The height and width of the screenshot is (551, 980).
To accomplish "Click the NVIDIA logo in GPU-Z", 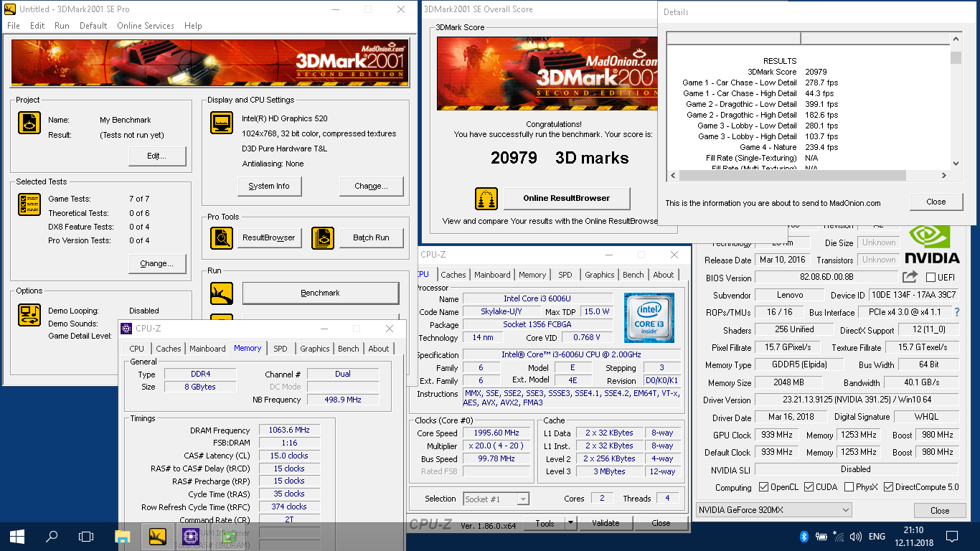I will pyautogui.click(x=931, y=244).
